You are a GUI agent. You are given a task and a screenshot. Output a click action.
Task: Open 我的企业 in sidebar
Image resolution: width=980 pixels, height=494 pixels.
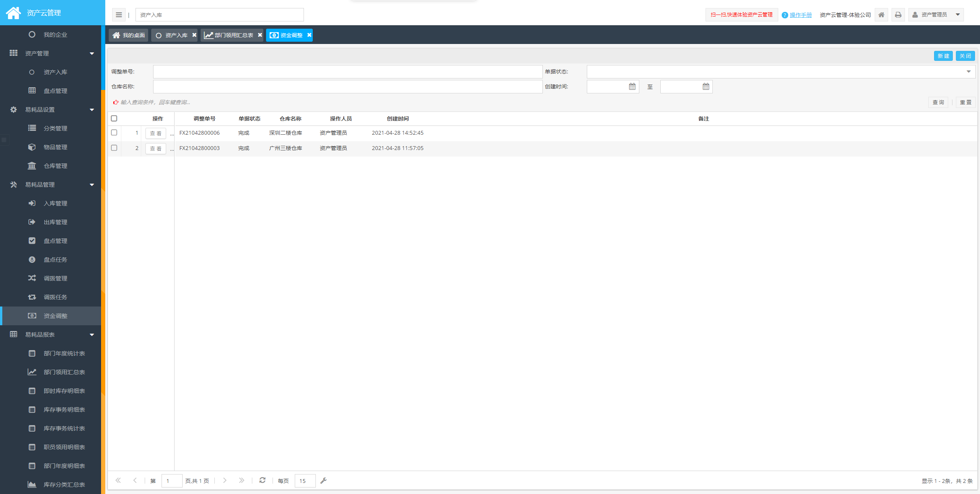tap(51, 35)
